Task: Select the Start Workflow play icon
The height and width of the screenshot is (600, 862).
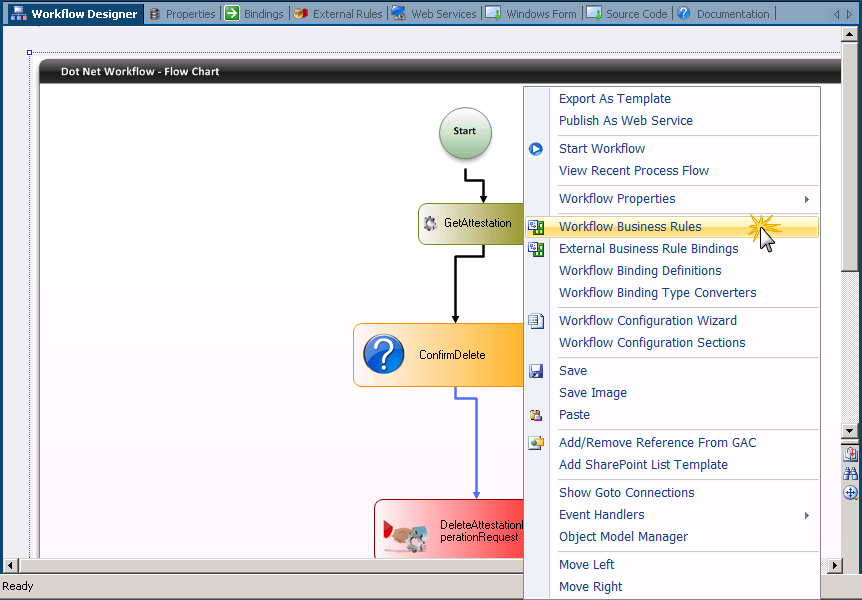Action: pos(536,148)
